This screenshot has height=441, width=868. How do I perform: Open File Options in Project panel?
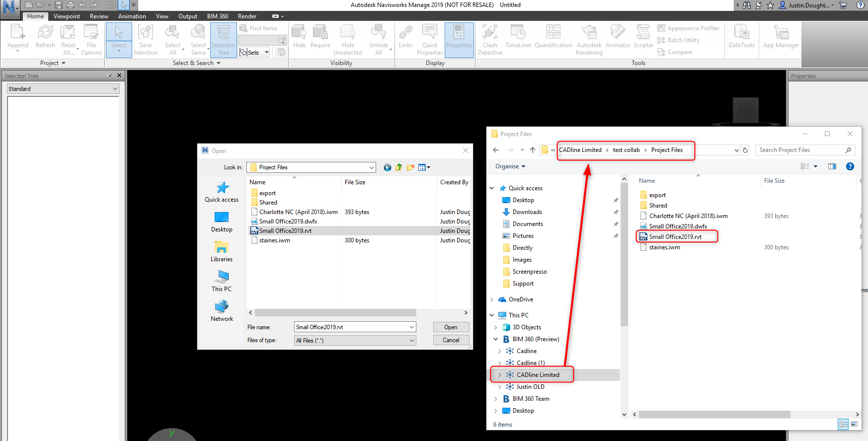(x=91, y=40)
